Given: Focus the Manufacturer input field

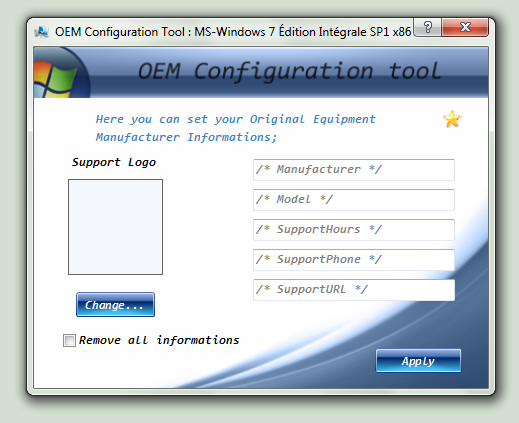Looking at the screenshot, I should click(354, 170).
